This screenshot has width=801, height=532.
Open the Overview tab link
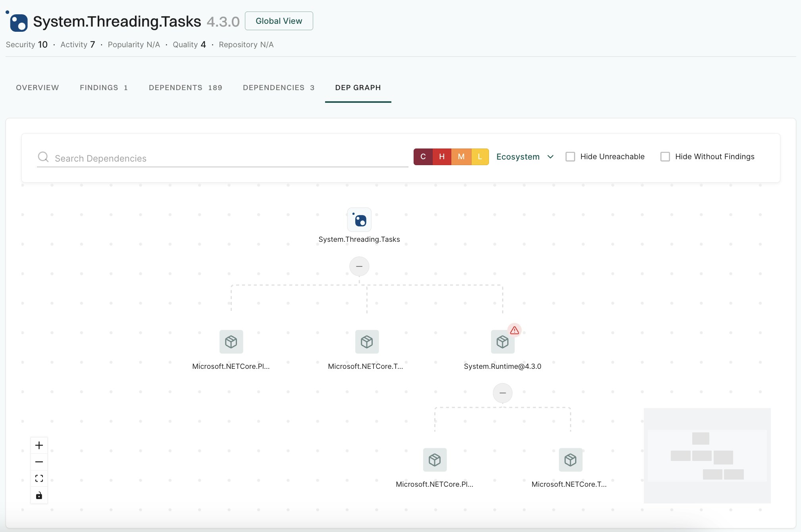click(x=37, y=88)
